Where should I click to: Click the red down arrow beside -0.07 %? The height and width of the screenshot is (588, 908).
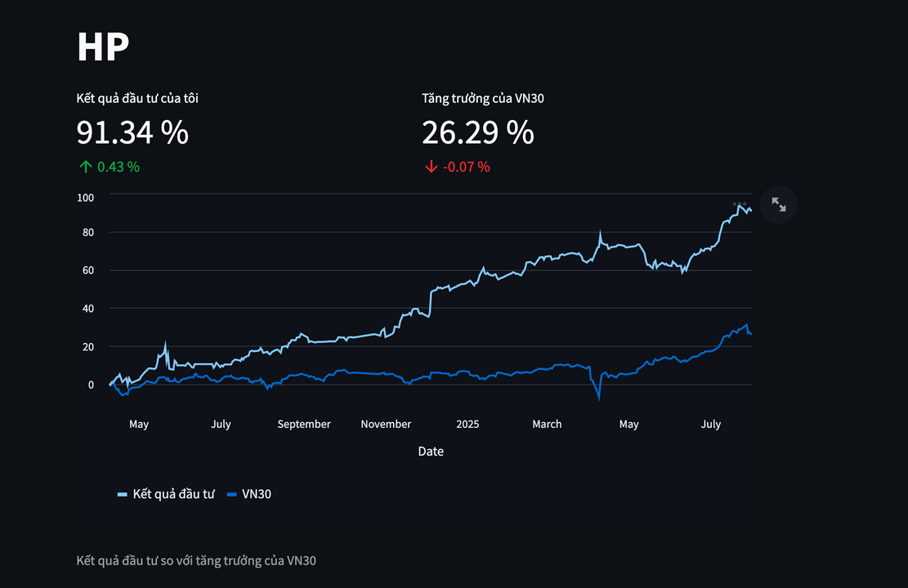pos(431,167)
